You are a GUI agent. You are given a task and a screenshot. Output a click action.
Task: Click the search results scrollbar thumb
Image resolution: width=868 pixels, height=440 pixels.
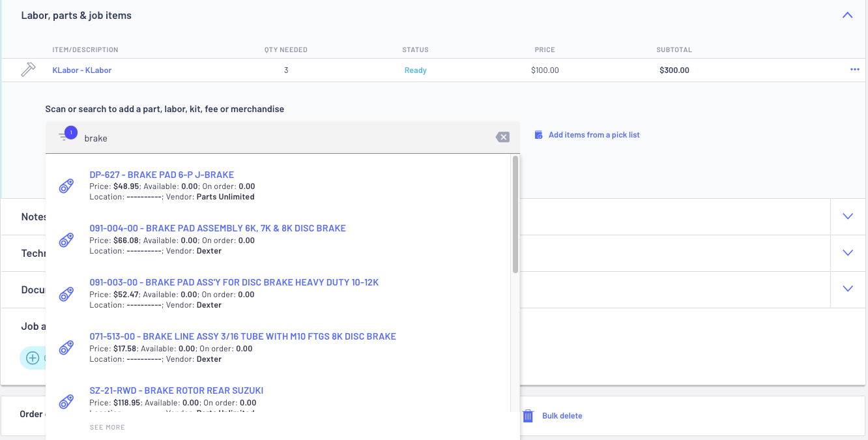[x=515, y=214]
